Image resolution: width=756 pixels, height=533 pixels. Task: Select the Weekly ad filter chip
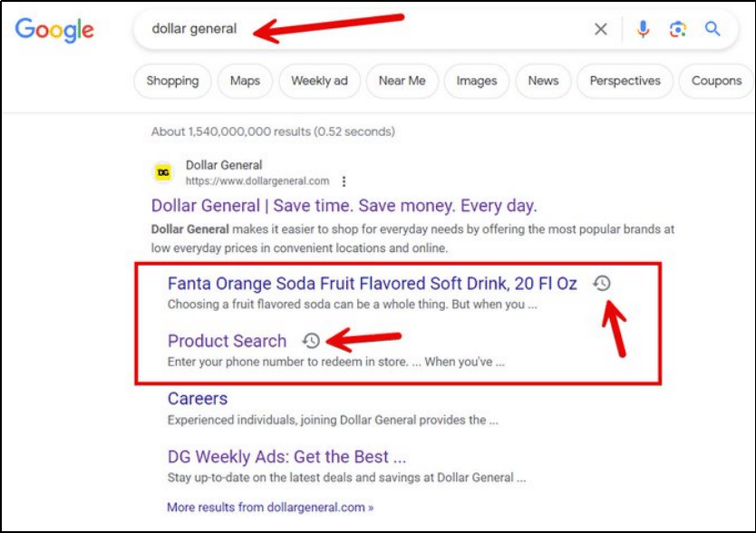pos(319,81)
